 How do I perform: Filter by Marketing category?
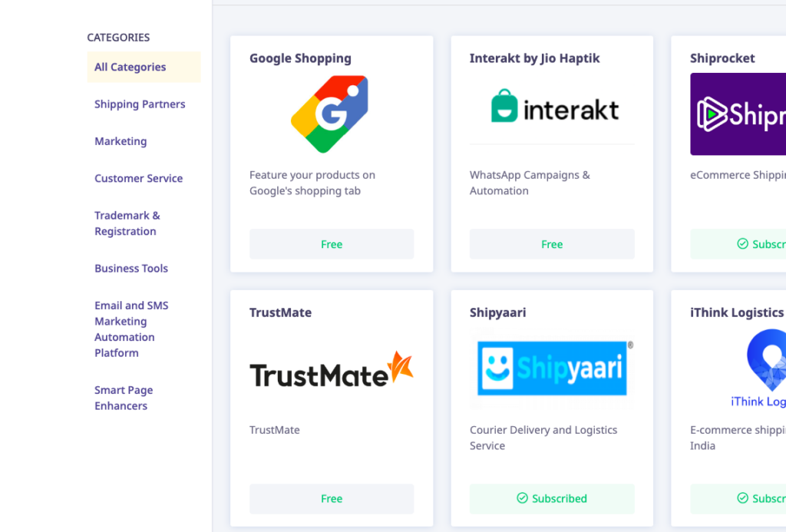pyautogui.click(x=121, y=141)
